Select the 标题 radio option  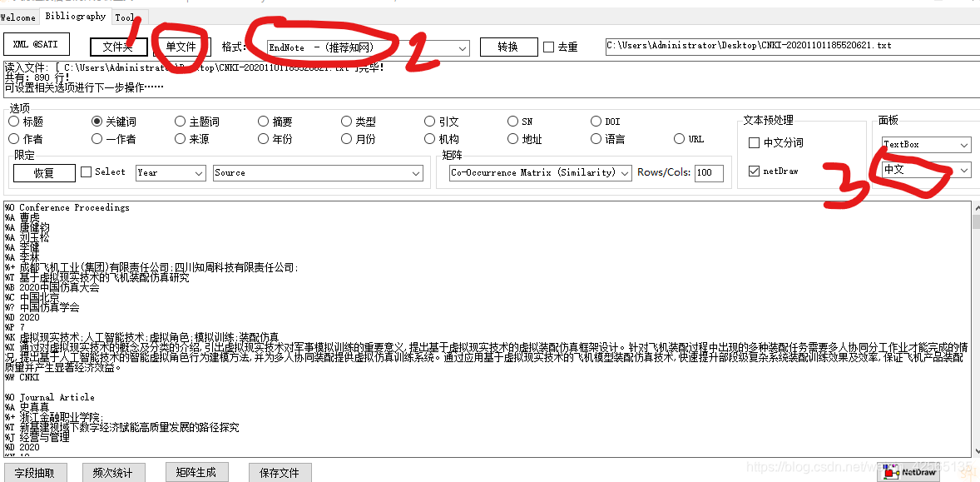click(x=14, y=122)
